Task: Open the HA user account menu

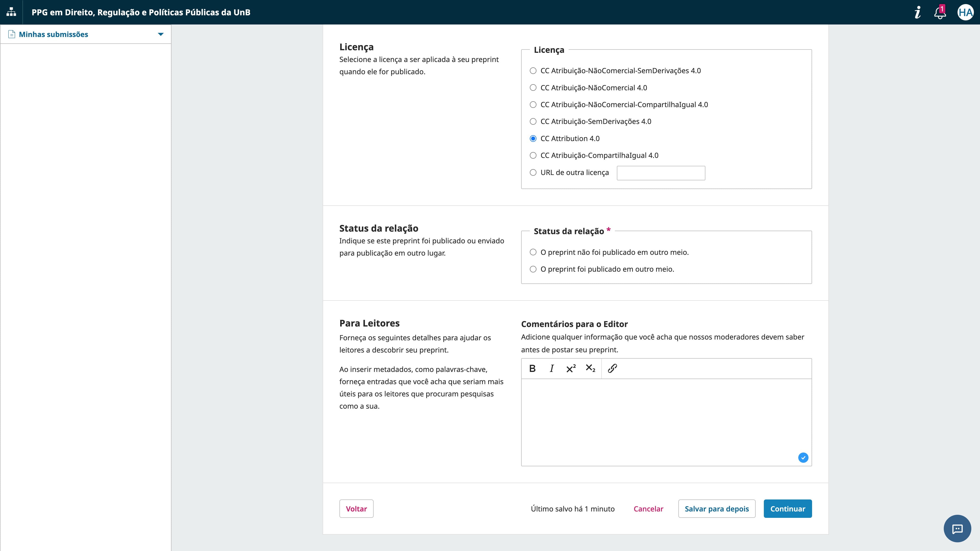Action: click(966, 12)
